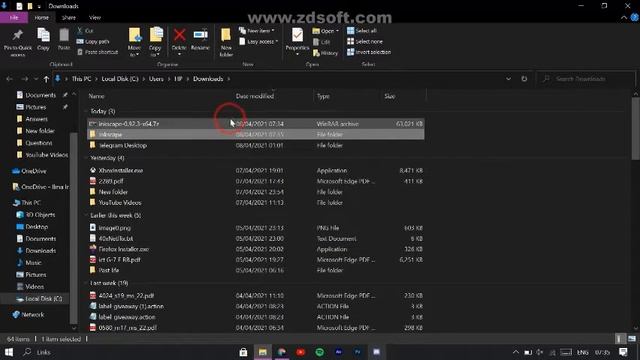Screen dimensions: 640x360
Task: Collapse the ribbon with the chevron
Action: pos(624,18)
